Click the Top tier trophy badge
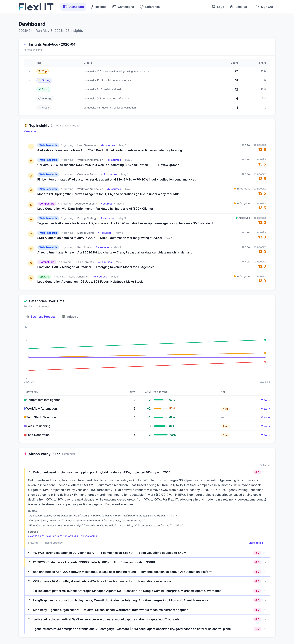Viewport: 294px width, 644px height. [x=42, y=71]
